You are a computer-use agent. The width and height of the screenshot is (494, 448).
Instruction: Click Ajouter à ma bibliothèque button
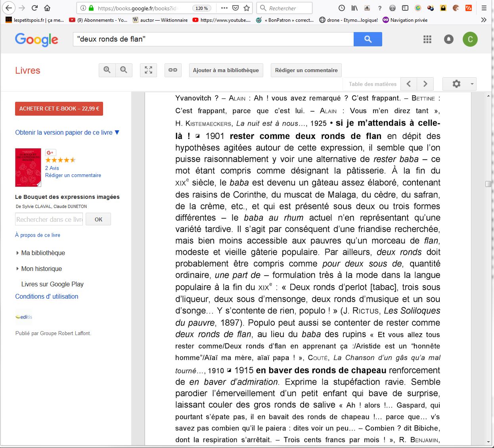226,70
